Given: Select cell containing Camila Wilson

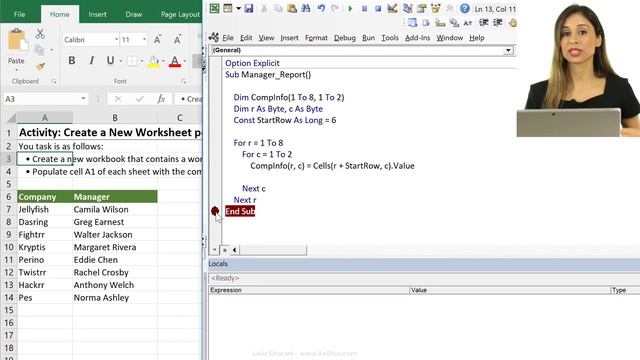Looking at the screenshot, I should click(x=115, y=209).
